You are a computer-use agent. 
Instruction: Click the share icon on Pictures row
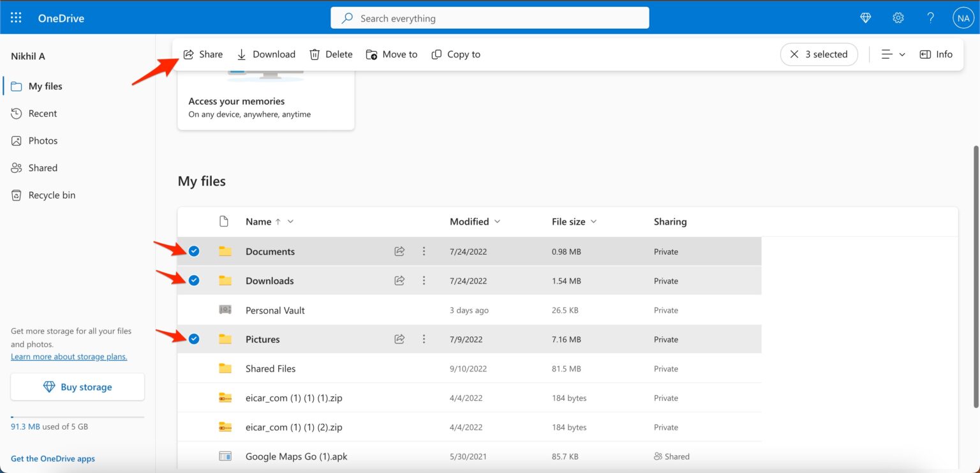(x=399, y=339)
